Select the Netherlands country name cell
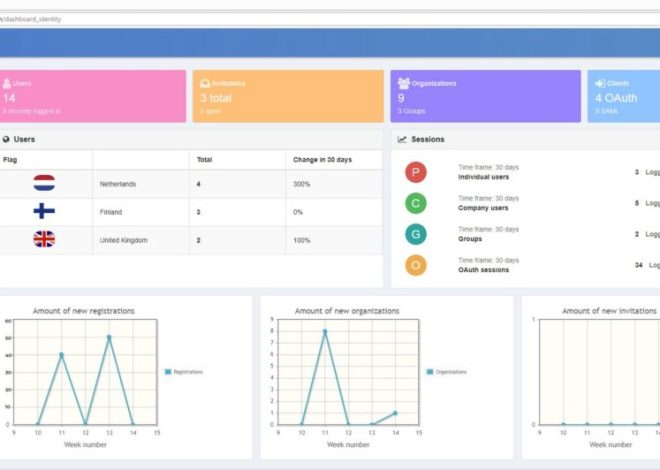Image resolution: width=660 pixels, height=470 pixels. click(118, 184)
